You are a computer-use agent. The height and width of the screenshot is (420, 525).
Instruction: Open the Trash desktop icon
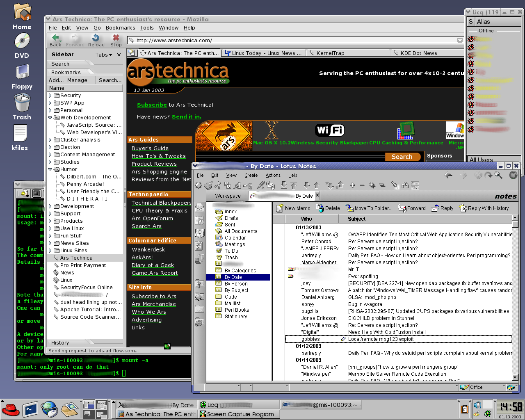[x=22, y=103]
